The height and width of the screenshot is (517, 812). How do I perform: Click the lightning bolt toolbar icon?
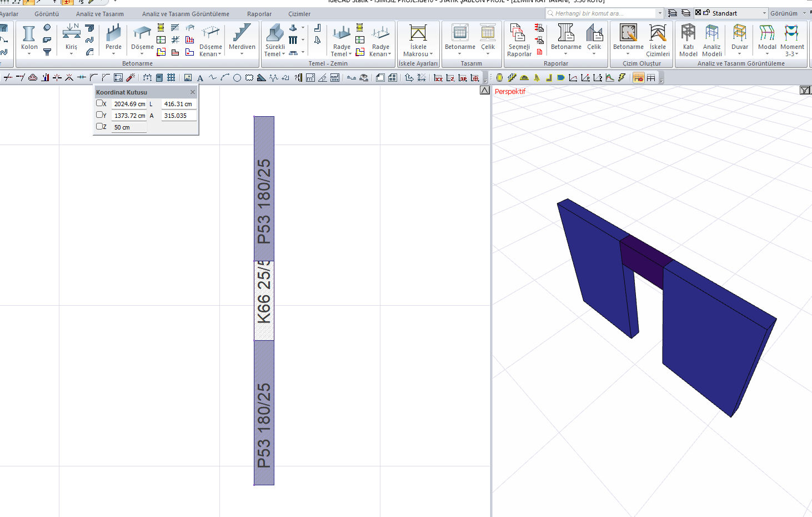[x=622, y=78]
